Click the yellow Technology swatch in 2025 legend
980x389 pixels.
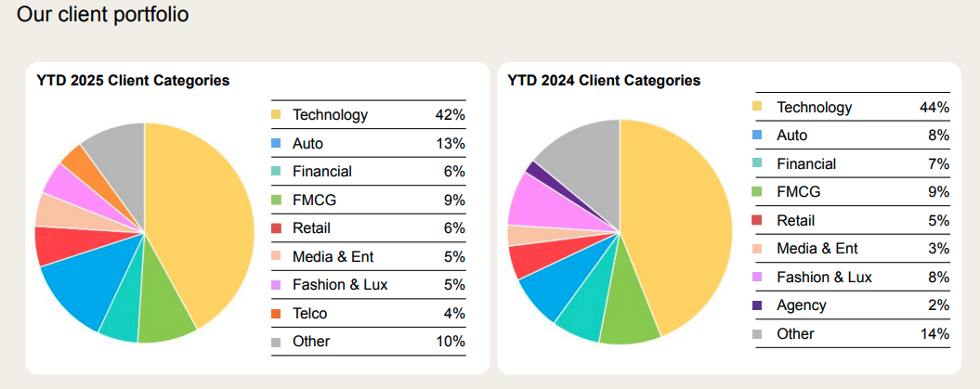click(x=276, y=115)
